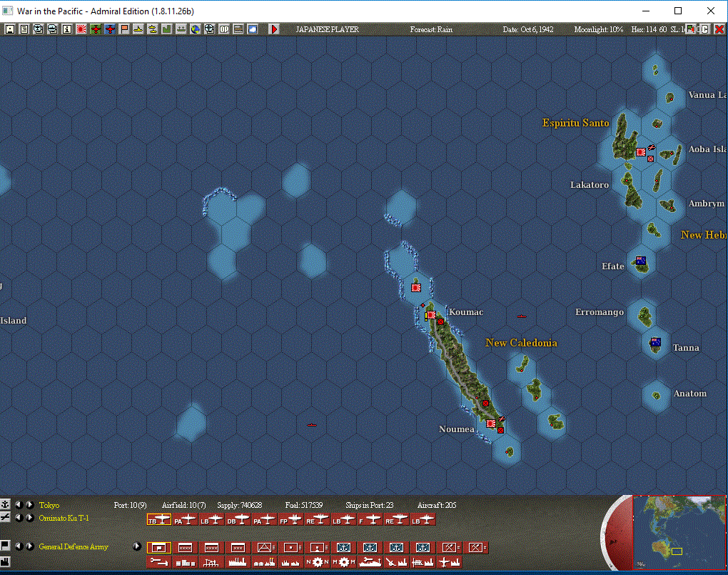Open the OP toolbar button

[224, 29]
